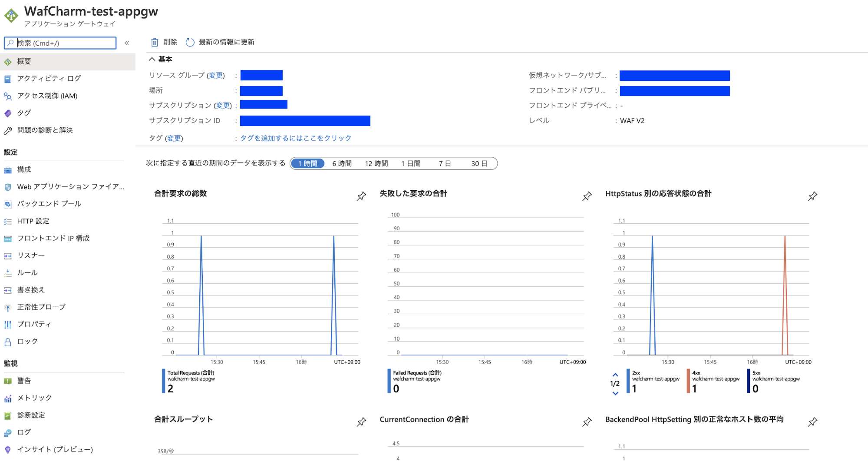Open 概要 in the sidebar

coord(68,62)
